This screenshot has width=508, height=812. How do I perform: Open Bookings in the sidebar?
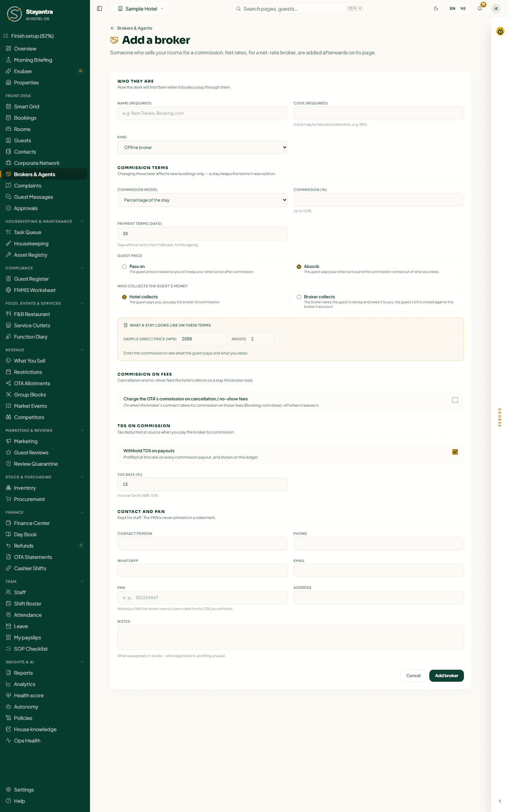tap(45, 118)
